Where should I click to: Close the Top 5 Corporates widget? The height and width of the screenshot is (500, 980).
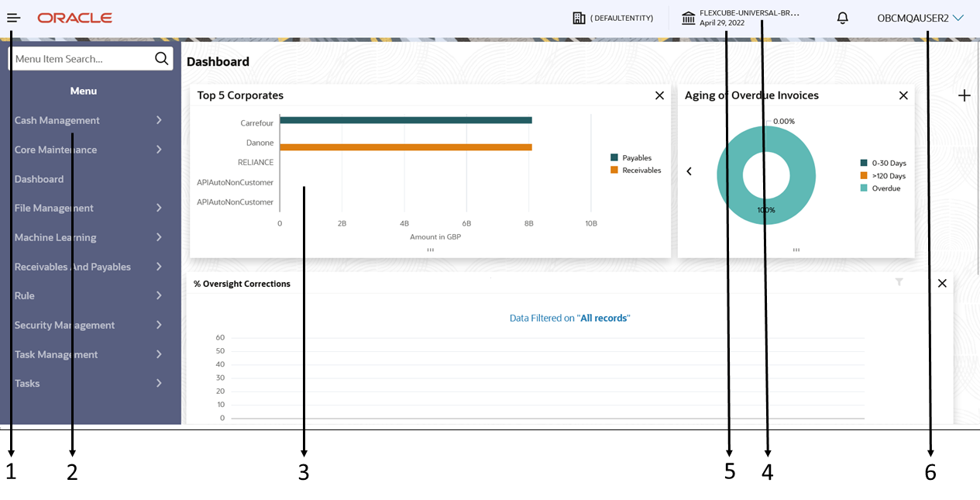[659, 95]
